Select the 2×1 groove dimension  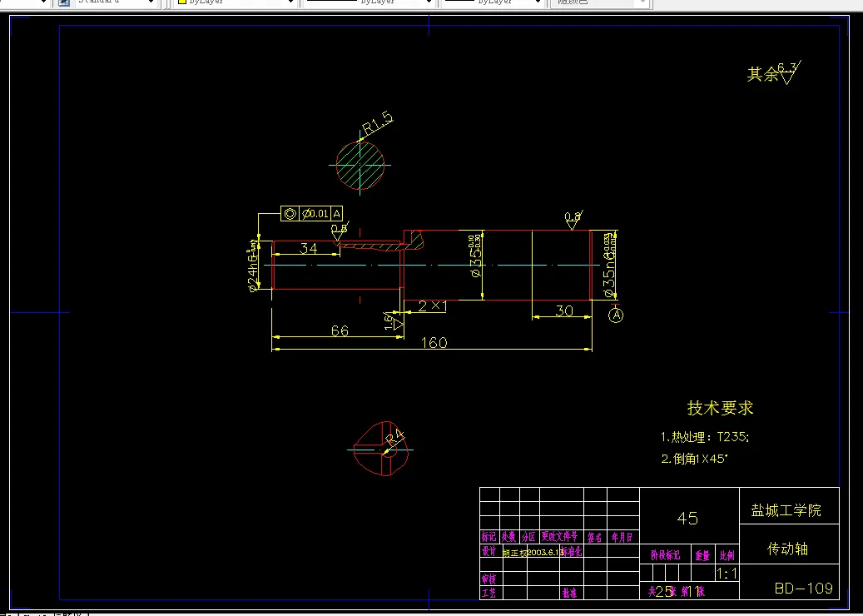coord(432,306)
